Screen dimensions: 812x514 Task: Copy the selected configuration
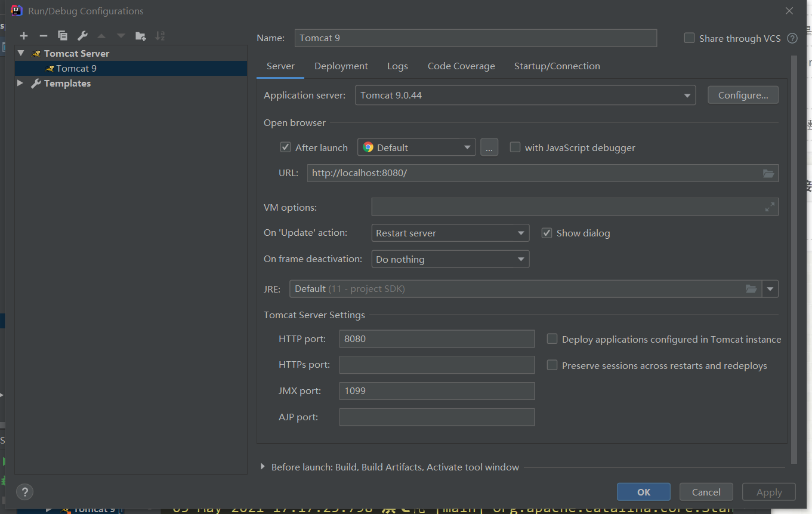coord(62,36)
